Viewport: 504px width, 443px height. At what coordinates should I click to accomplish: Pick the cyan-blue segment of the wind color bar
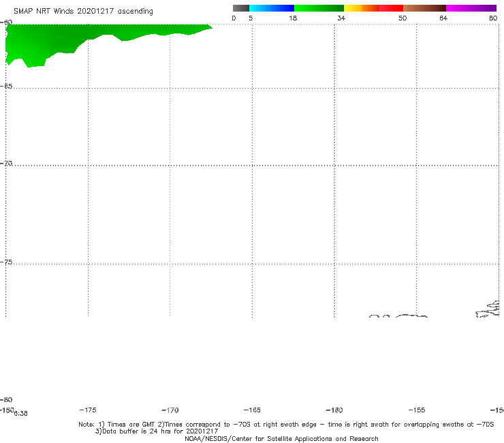click(272, 8)
